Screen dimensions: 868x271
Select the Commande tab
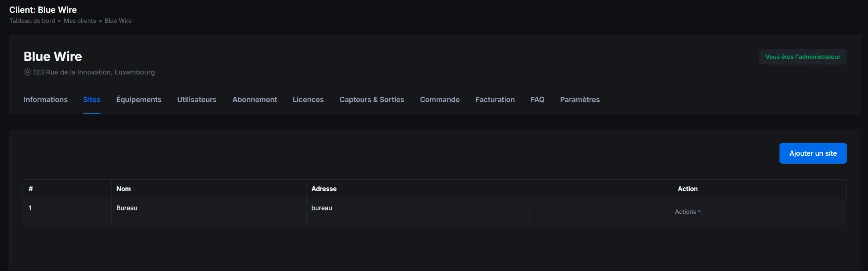pos(439,100)
